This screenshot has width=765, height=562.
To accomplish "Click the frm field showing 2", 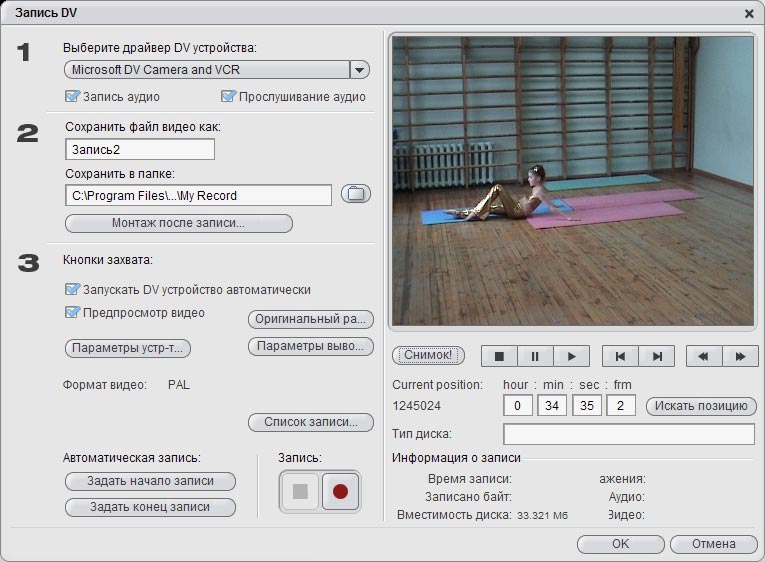I will (x=621, y=405).
